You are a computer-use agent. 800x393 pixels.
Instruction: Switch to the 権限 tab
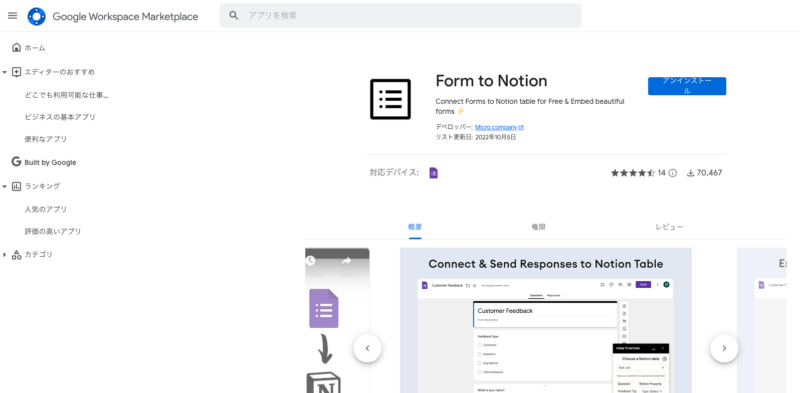pyautogui.click(x=538, y=227)
